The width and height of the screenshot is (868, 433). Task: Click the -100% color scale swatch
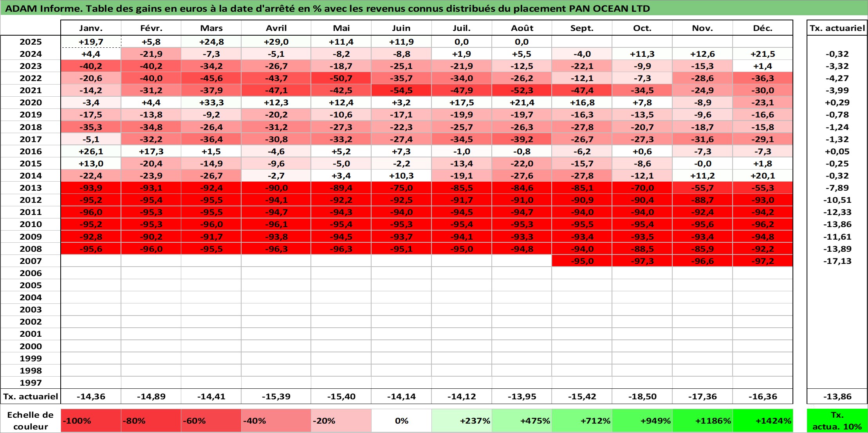pos(91,421)
